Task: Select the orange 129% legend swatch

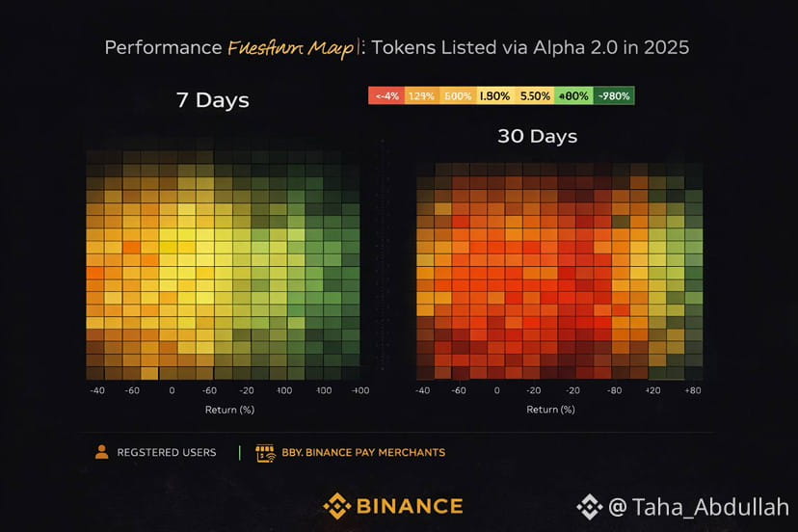Action: click(x=422, y=95)
